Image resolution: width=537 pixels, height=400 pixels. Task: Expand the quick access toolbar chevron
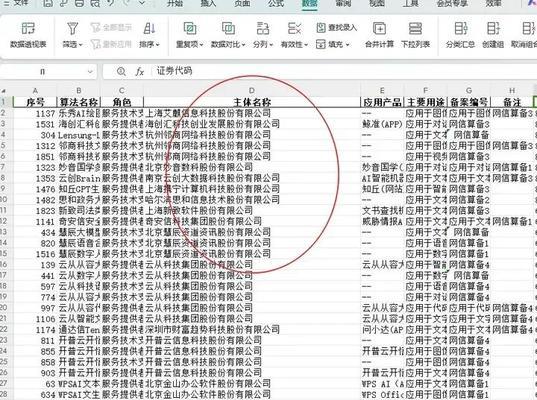point(142,3)
